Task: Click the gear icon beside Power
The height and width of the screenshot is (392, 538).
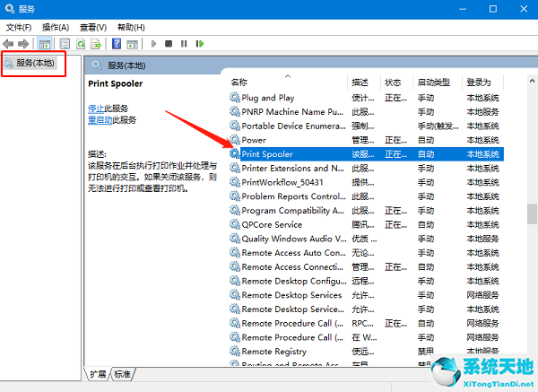Action: coord(235,140)
